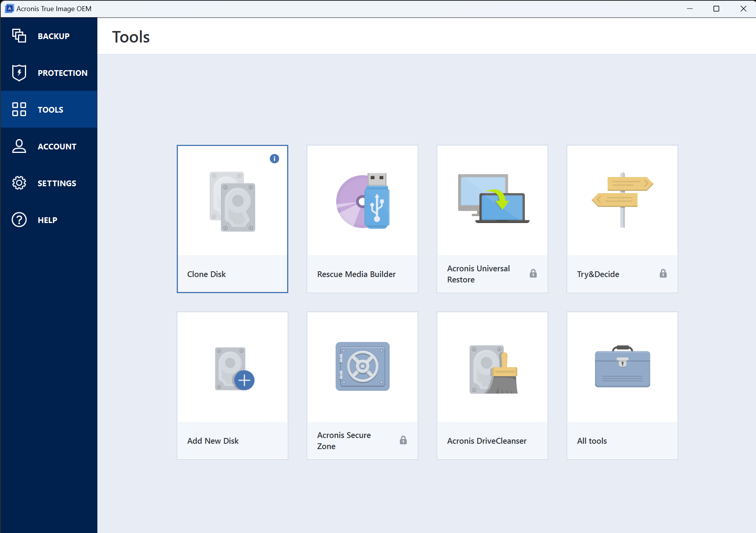
Task: Minimize the Acronis True Image window
Action: pos(690,8)
